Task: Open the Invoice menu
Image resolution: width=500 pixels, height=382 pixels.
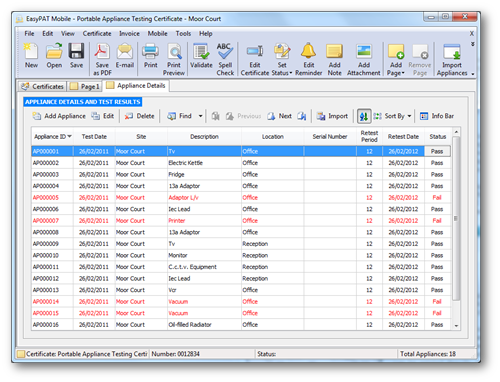Action: click(x=129, y=34)
